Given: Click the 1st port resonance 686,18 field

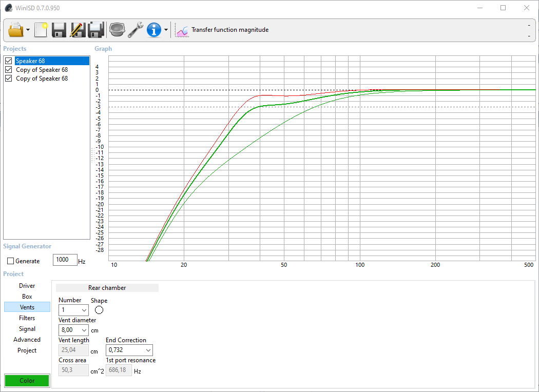Looking at the screenshot, I should 119,370.
